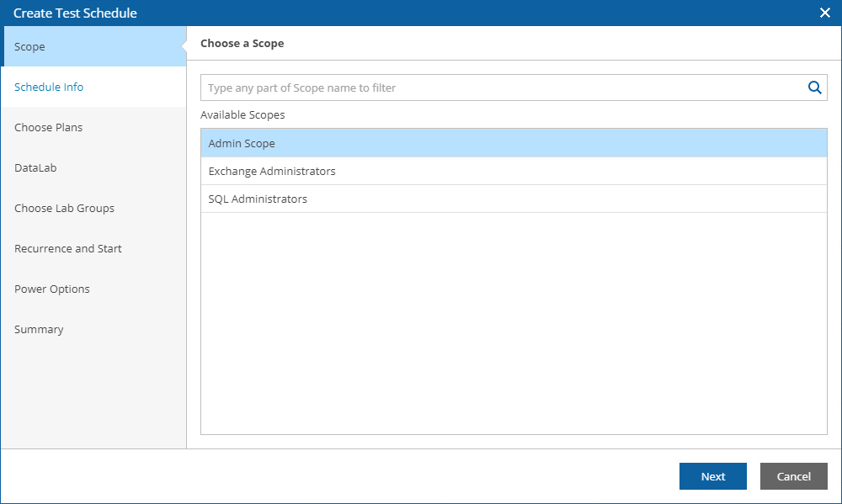The height and width of the screenshot is (504, 842).
Task: Click the magnifier search icon
Action: coord(814,88)
